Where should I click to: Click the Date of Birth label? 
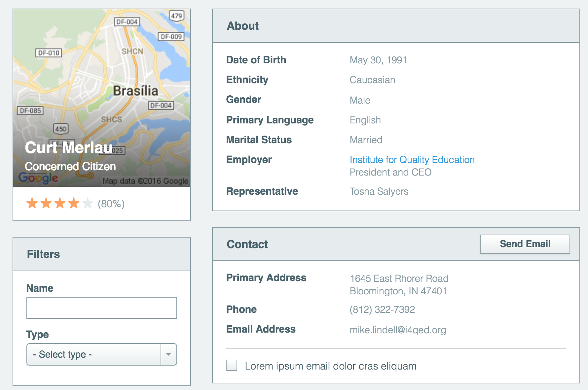click(256, 60)
